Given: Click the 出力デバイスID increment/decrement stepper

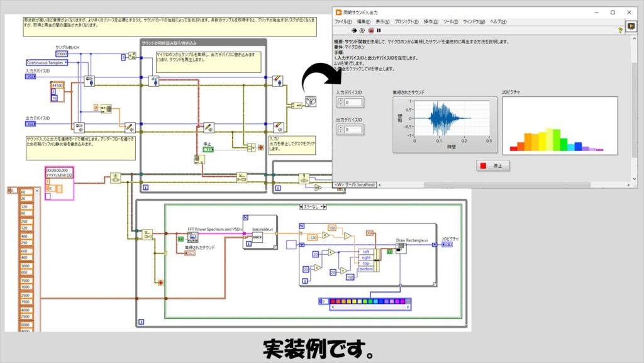Looking at the screenshot, I should pos(340,130).
